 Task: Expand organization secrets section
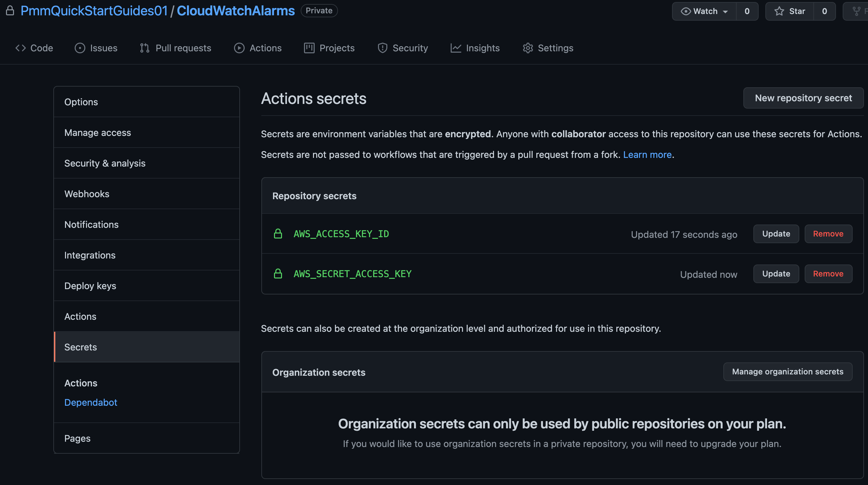(x=318, y=371)
